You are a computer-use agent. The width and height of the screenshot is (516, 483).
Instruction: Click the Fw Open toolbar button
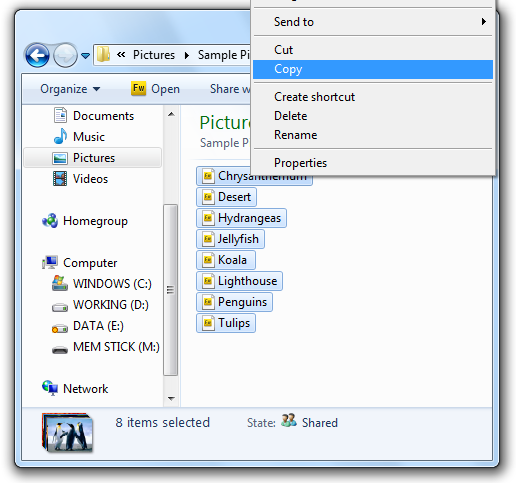point(155,89)
